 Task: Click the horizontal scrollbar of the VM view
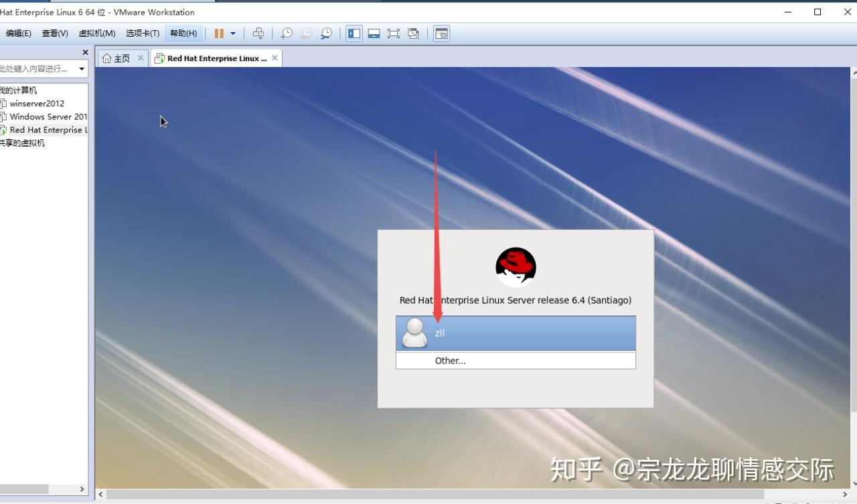435,494
